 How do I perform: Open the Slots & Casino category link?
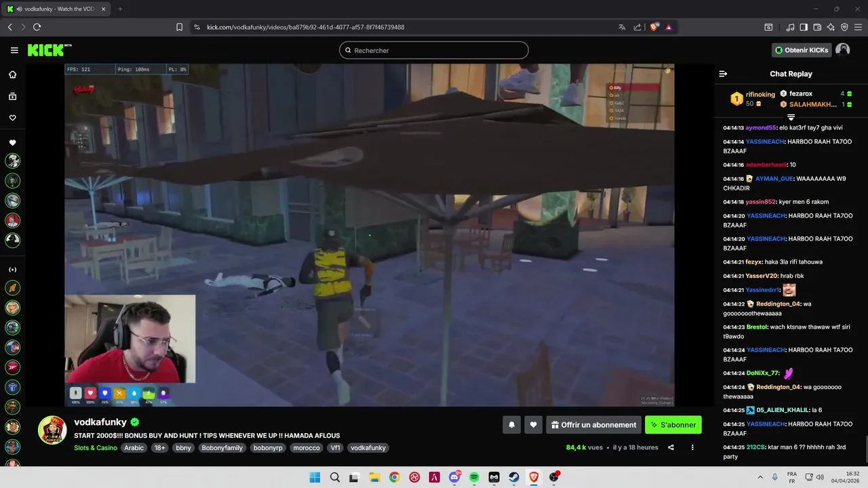pos(96,448)
